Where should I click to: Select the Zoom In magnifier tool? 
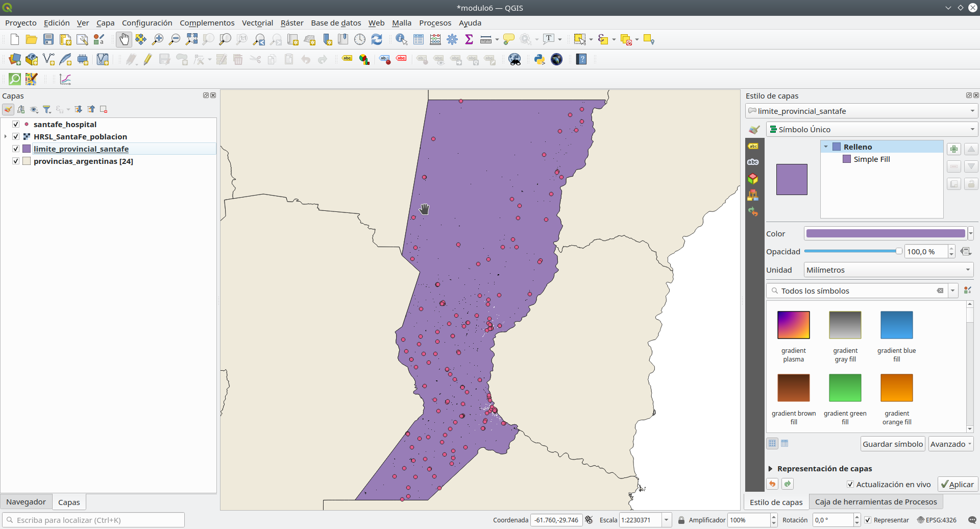[x=158, y=39]
